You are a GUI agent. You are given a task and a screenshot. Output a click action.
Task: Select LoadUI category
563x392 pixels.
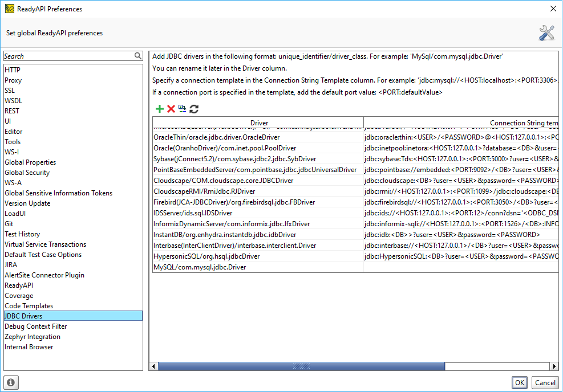(x=73, y=214)
